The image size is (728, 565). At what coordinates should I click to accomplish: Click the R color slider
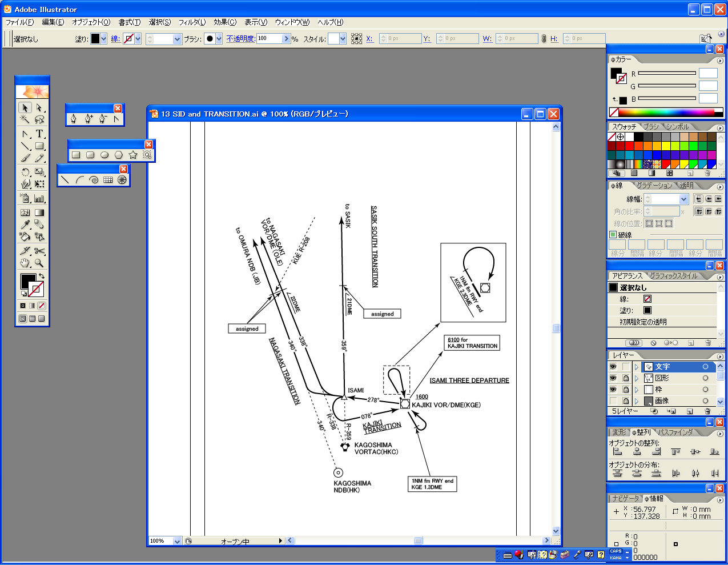click(x=667, y=73)
